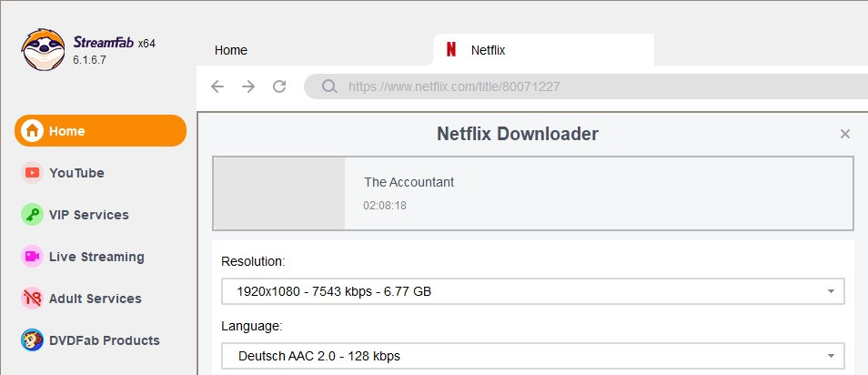
Task: Click the Netflix N logo icon
Action: click(x=451, y=50)
